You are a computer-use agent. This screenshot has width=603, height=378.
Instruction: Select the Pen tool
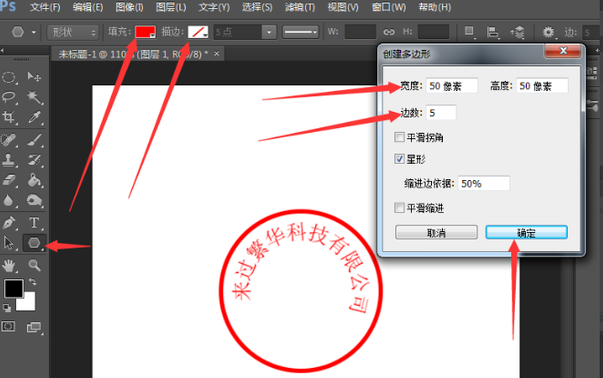(x=9, y=222)
